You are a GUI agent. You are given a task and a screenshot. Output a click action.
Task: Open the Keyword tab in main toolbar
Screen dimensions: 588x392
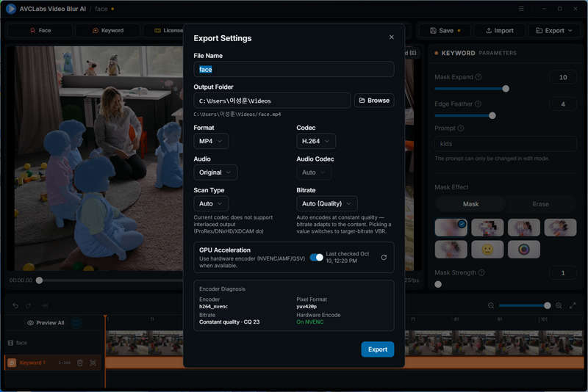click(x=108, y=30)
